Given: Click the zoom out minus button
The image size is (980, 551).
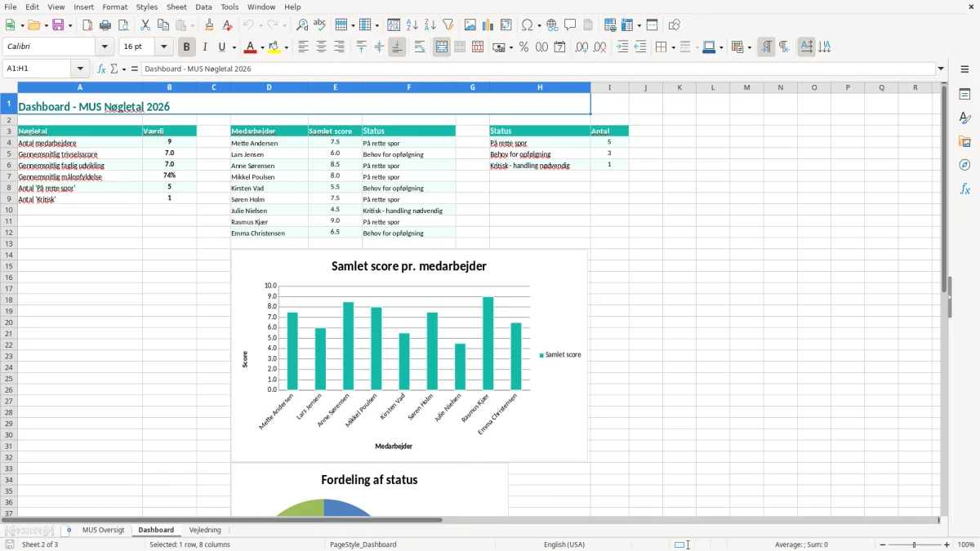Looking at the screenshot, I should point(883,544).
